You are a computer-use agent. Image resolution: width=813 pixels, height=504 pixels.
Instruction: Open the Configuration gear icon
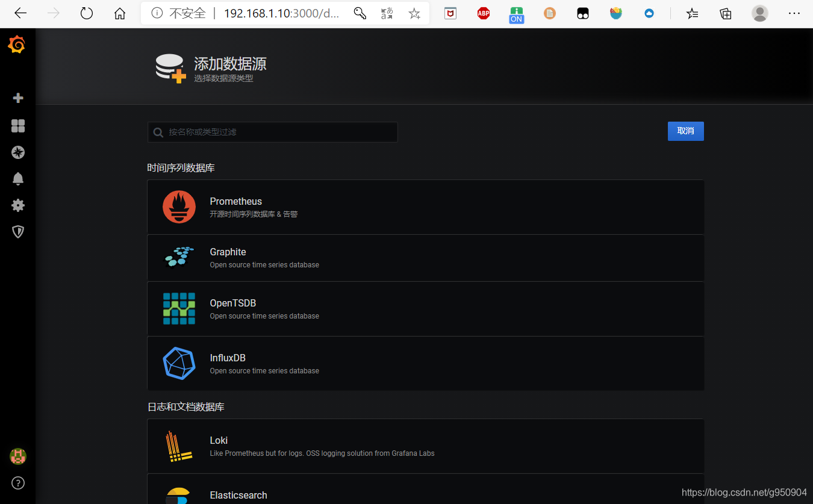(x=18, y=205)
